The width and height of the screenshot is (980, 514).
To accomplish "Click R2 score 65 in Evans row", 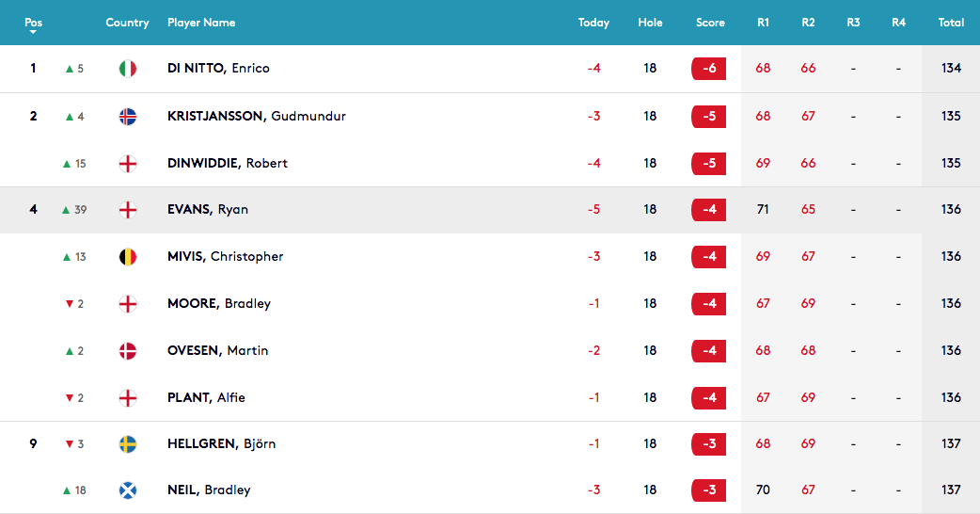I will [x=808, y=210].
